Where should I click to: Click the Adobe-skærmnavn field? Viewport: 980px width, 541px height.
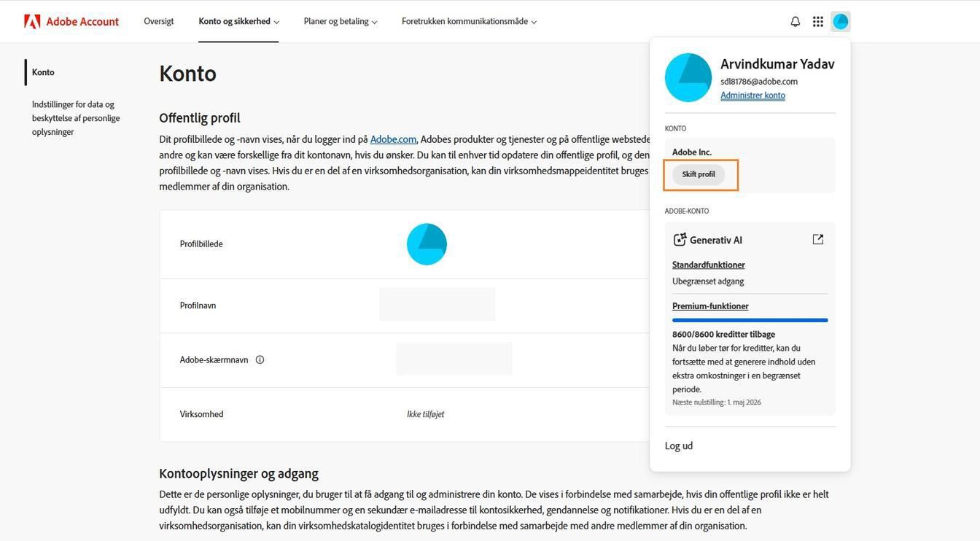pyautogui.click(x=454, y=359)
